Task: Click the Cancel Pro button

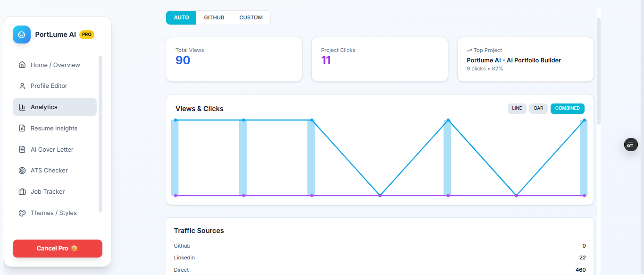Action: pyautogui.click(x=58, y=249)
